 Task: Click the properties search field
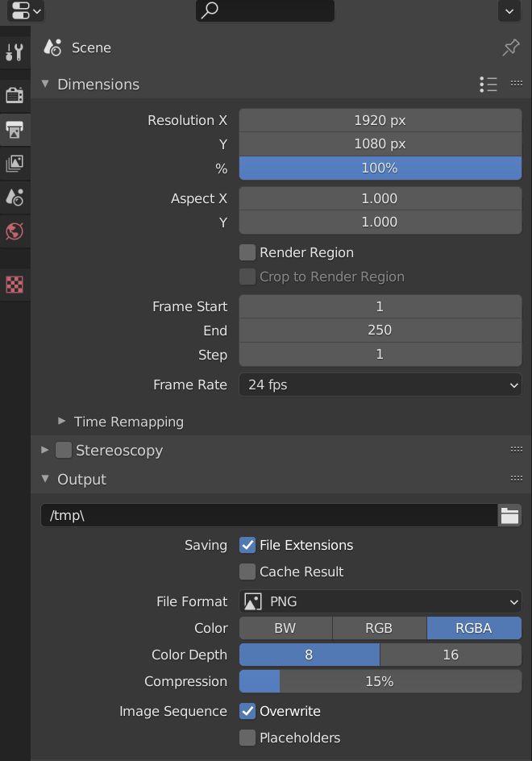[x=265, y=10]
